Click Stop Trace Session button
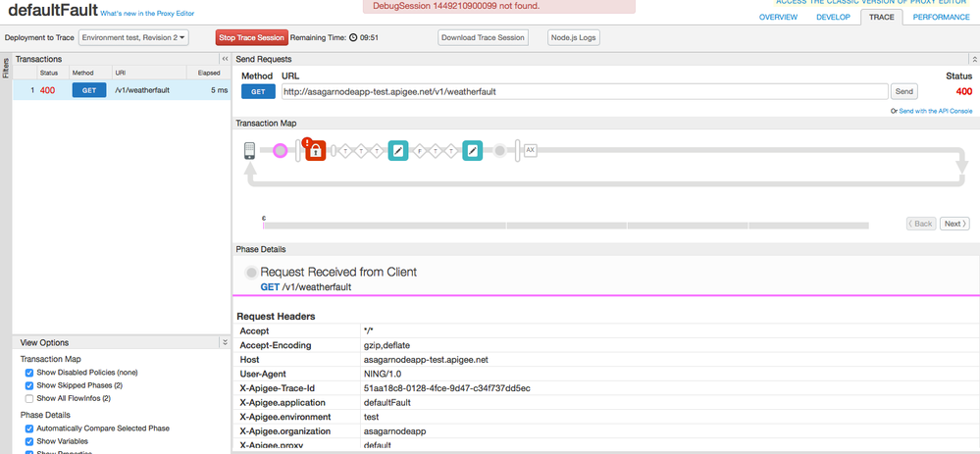This screenshot has height=454, width=980. pos(252,37)
